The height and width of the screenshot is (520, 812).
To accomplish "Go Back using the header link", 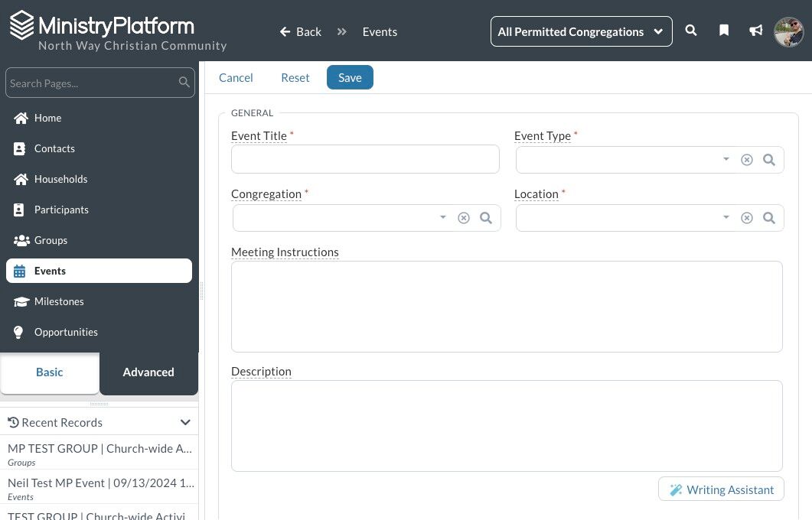I will click(300, 31).
